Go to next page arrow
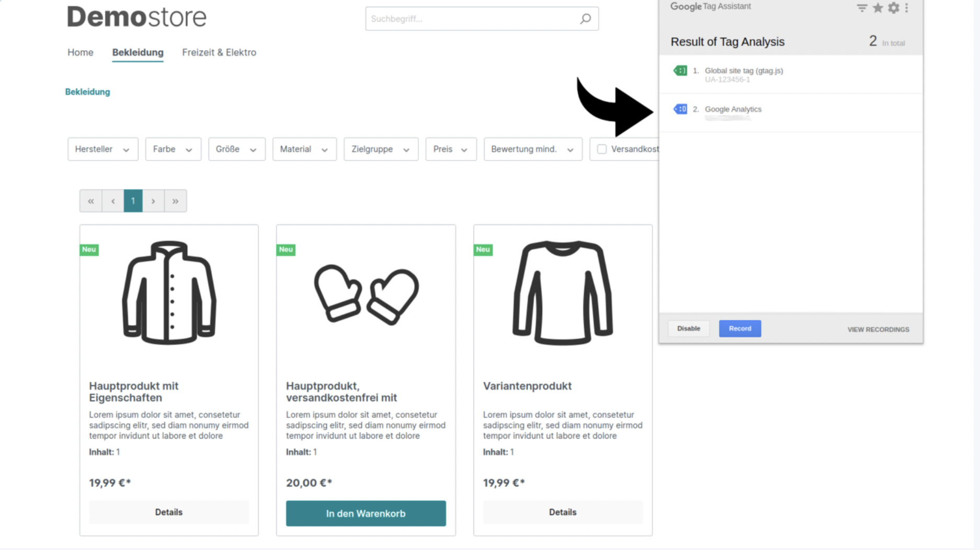The width and height of the screenshot is (980, 550). click(x=153, y=201)
